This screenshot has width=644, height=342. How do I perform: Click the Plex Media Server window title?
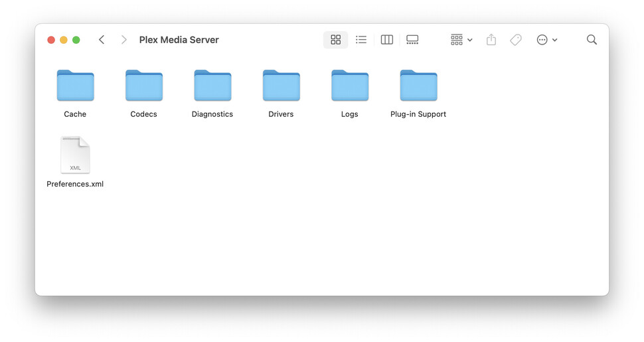coord(179,40)
